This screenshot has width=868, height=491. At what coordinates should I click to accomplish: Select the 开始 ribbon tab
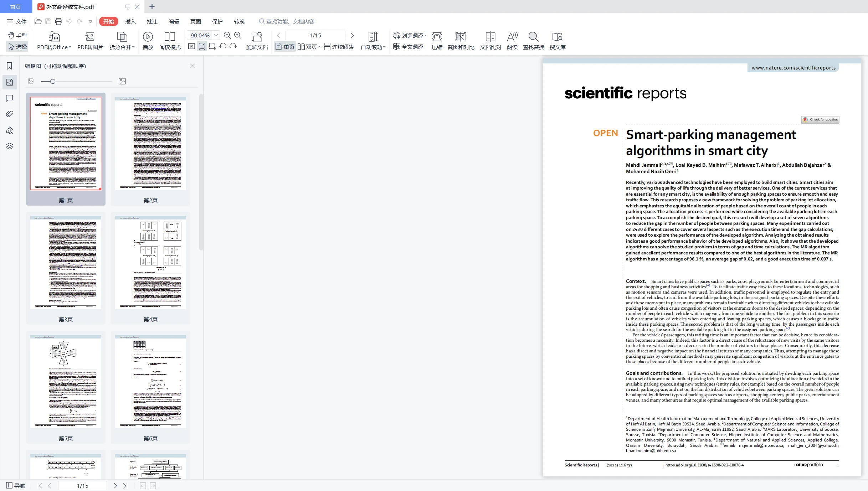[108, 21]
